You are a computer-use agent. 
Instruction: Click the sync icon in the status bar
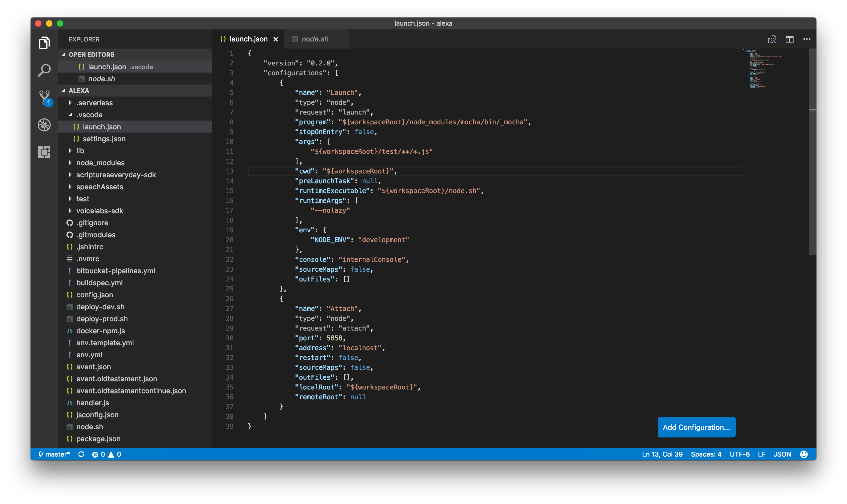coord(82,454)
